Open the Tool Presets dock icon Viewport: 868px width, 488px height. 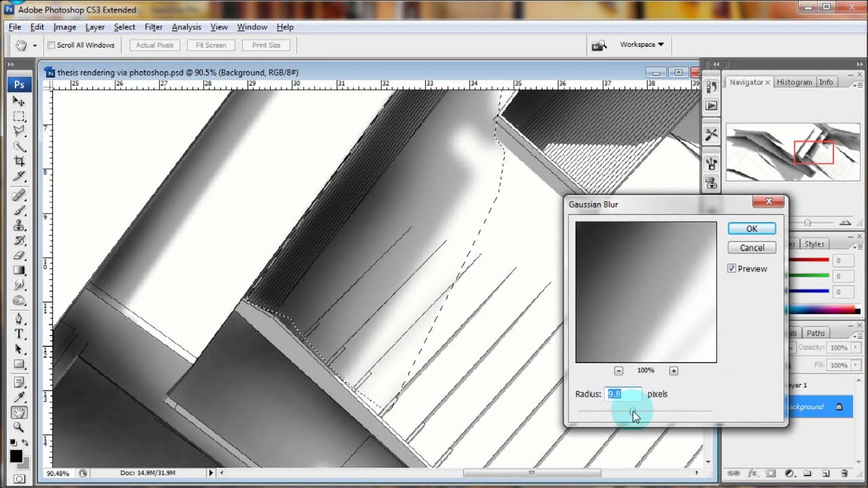(x=711, y=134)
